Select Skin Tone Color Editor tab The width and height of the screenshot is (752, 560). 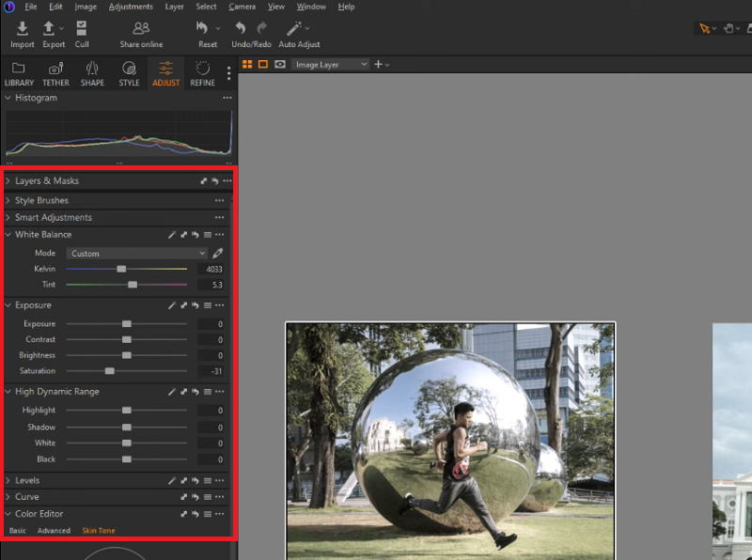(x=99, y=531)
